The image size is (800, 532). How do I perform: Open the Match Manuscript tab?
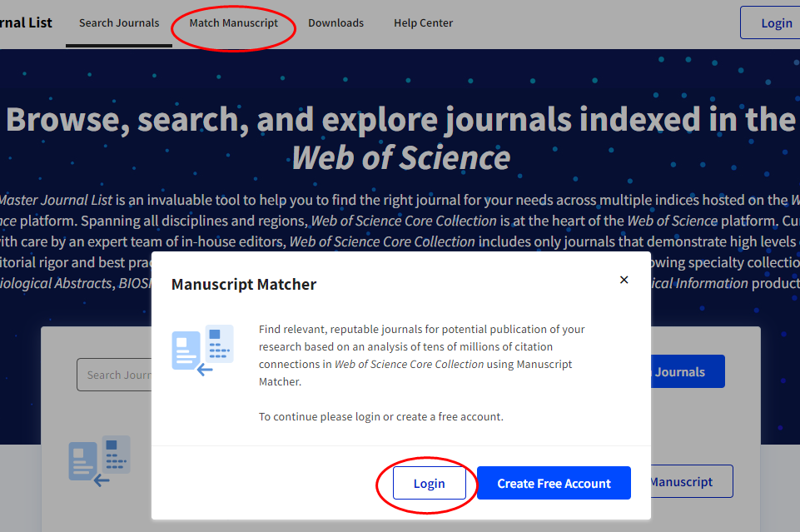click(x=234, y=23)
